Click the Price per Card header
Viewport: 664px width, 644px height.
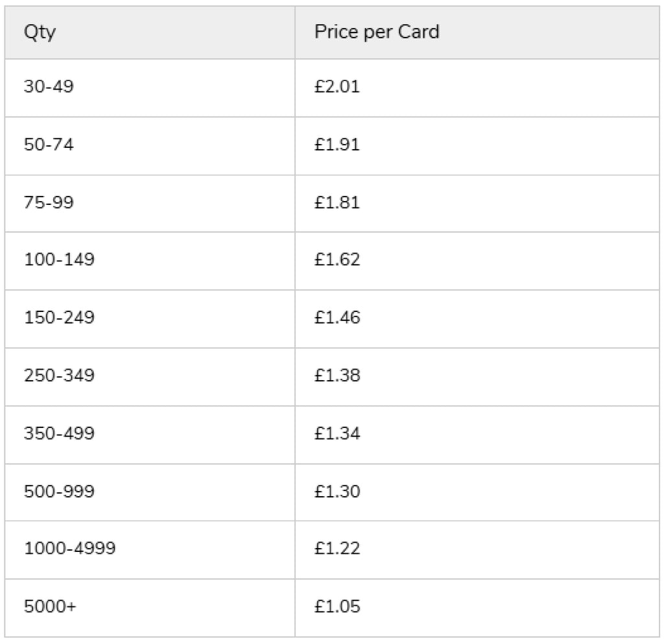click(477, 32)
